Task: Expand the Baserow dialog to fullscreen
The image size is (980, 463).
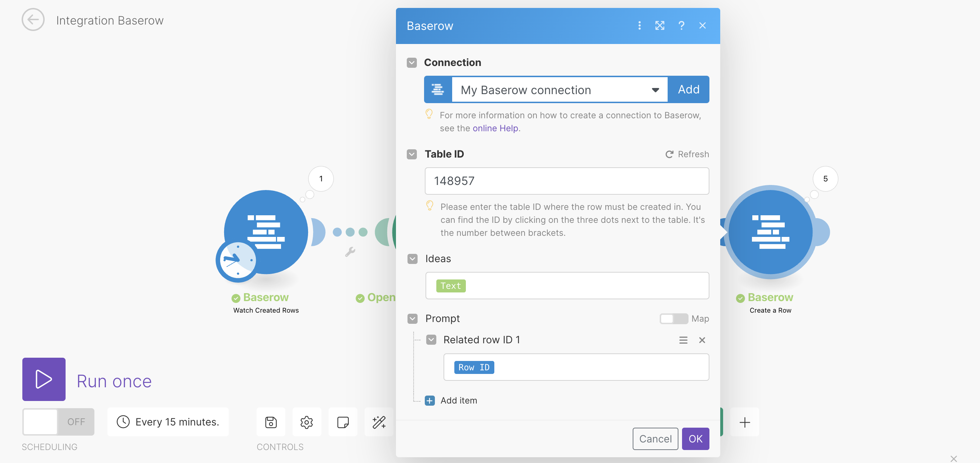Action: click(x=660, y=26)
